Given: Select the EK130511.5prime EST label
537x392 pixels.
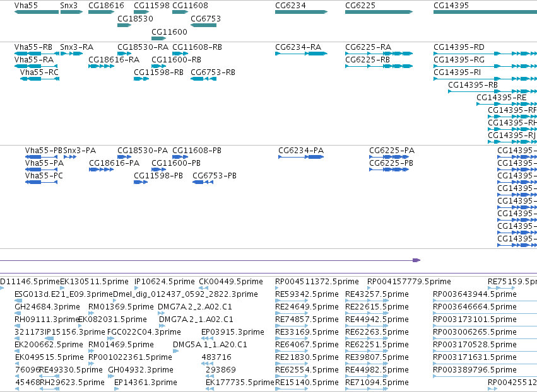Looking at the screenshot, I should [x=95, y=282].
